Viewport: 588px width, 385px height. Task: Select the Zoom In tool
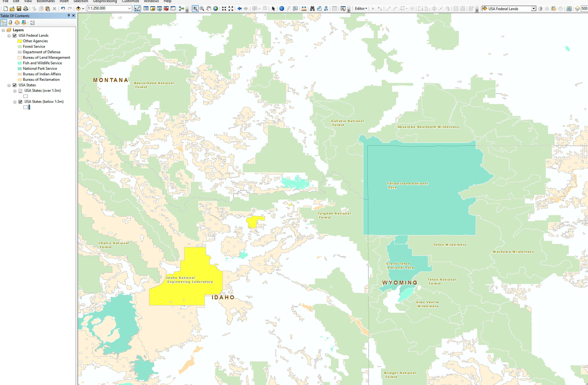click(x=195, y=9)
